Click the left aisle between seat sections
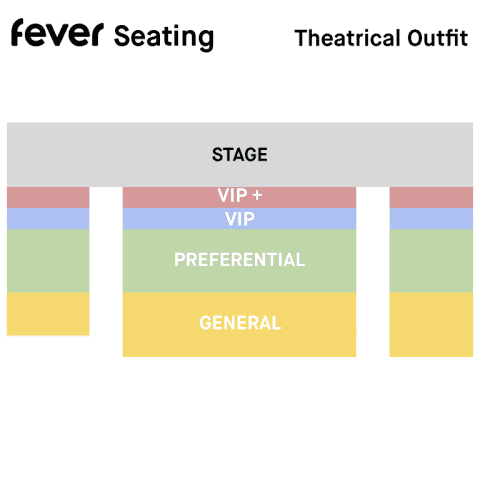The height and width of the screenshot is (480, 480). tap(106, 272)
